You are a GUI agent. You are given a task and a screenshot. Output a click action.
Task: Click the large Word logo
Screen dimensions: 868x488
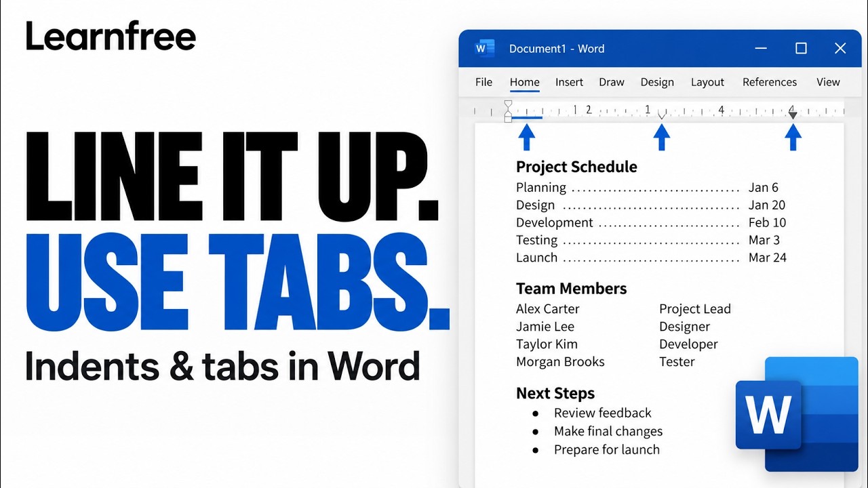(797, 413)
